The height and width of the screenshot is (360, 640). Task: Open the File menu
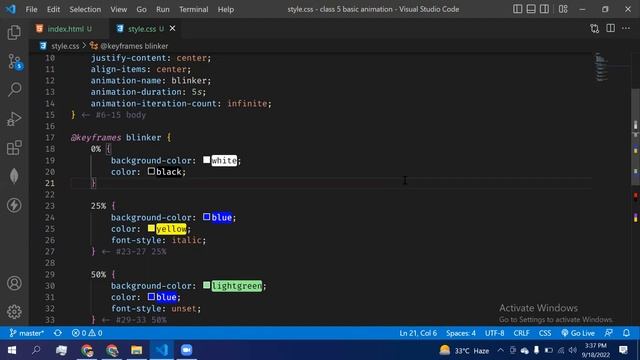click(31, 9)
